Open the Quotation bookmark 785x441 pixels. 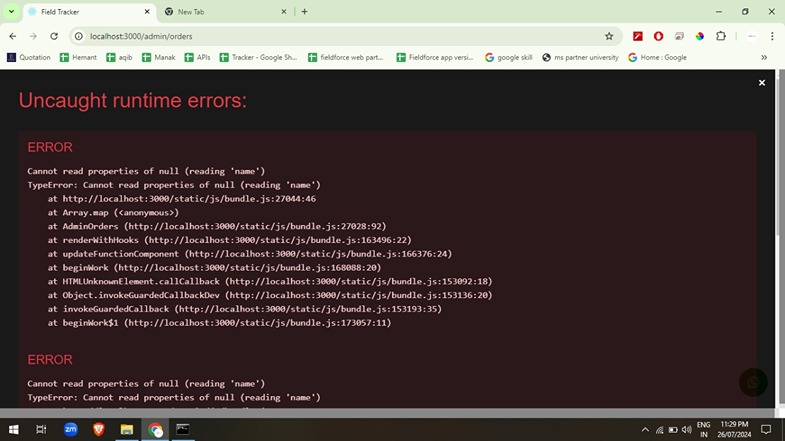pyautogui.click(x=28, y=58)
